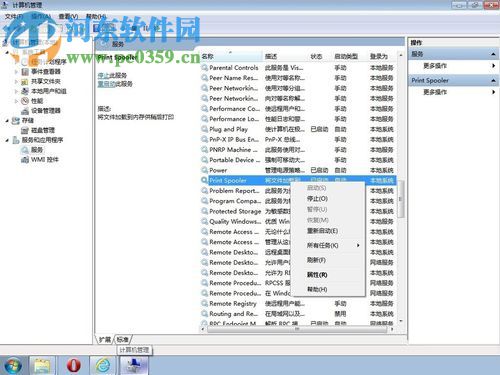Click the Power service gear icon

[x=204, y=170]
